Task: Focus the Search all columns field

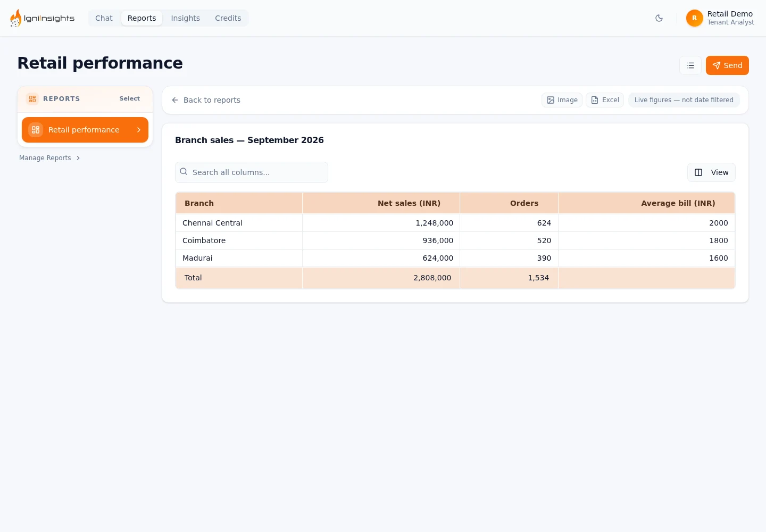Action: click(x=252, y=172)
